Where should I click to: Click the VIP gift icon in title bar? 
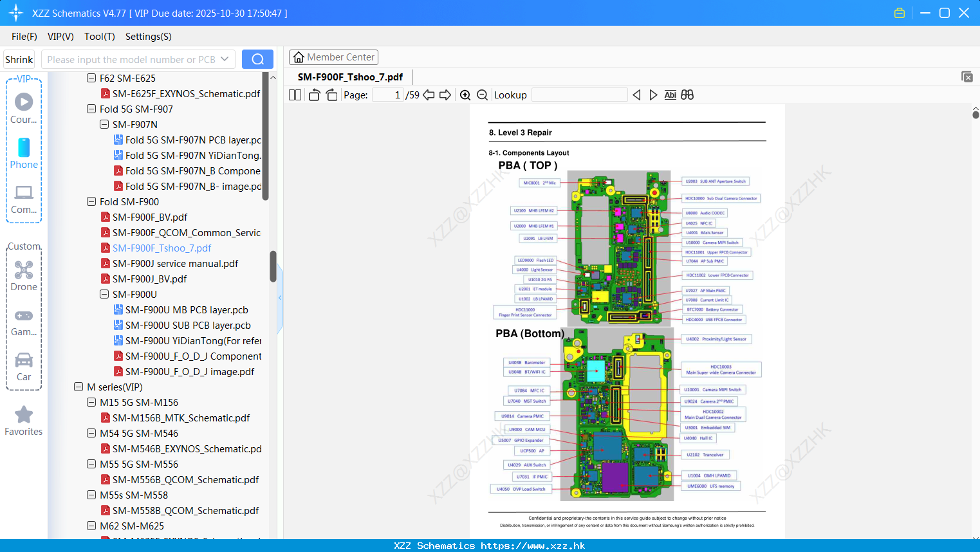click(900, 13)
